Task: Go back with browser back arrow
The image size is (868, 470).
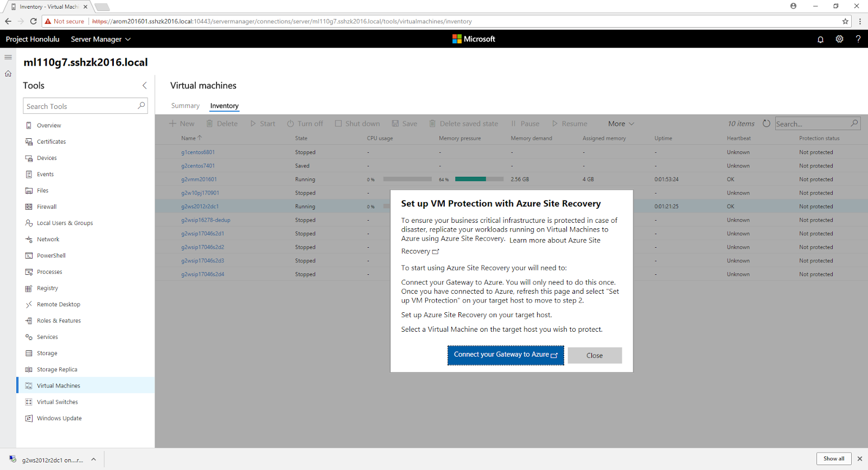Action: pos(8,21)
